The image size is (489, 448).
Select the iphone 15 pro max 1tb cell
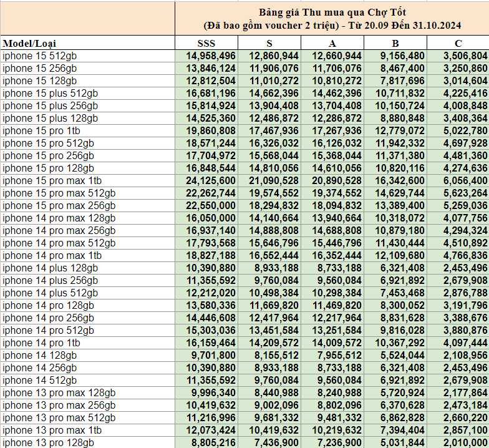pyautogui.click(x=87, y=181)
